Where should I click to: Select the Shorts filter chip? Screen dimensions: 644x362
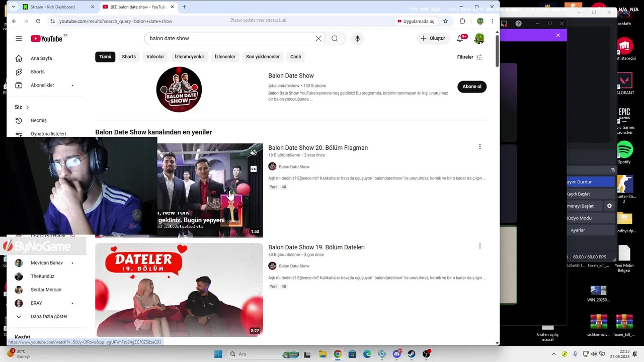click(x=129, y=57)
